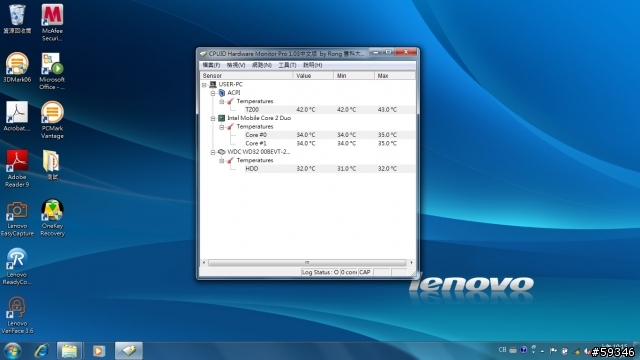Collapse the Intel Mobile Core 2 Duo node

pos(213,118)
